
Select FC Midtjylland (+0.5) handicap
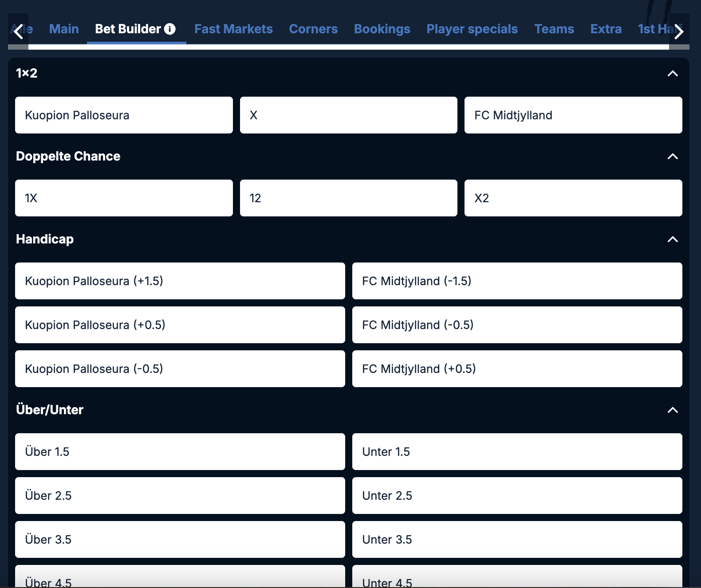tap(517, 368)
